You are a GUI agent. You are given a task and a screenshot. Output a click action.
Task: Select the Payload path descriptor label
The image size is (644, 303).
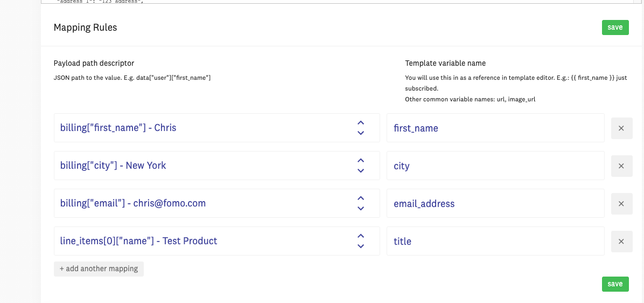coord(94,63)
